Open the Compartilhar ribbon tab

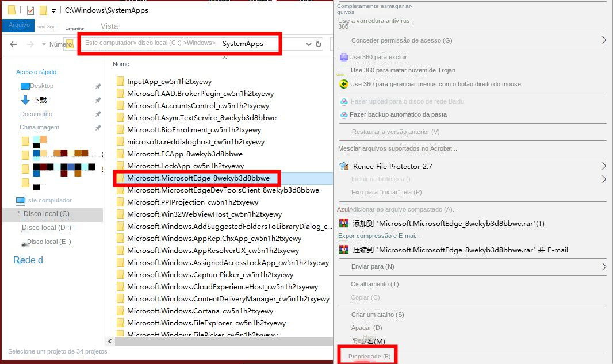(75, 29)
